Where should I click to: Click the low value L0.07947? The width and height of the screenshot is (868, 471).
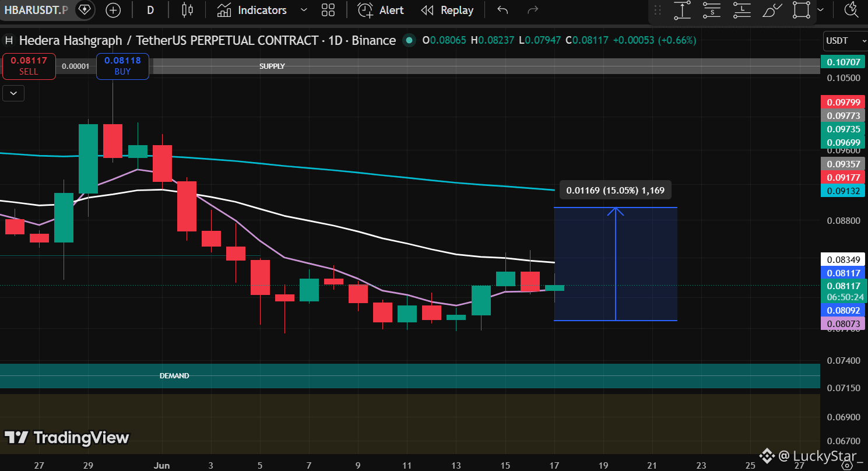[541, 40]
